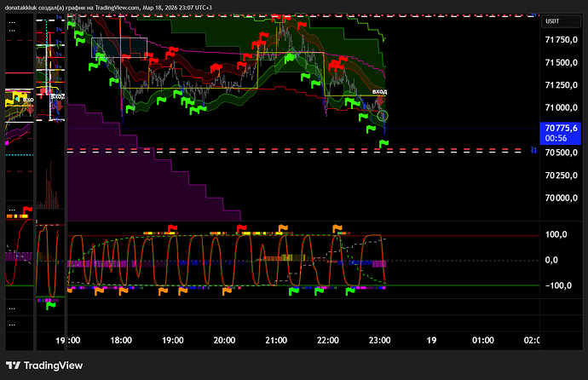Click the red flag in the far-left oscillator panel
This screenshot has width=588, height=380.
(x=28, y=209)
